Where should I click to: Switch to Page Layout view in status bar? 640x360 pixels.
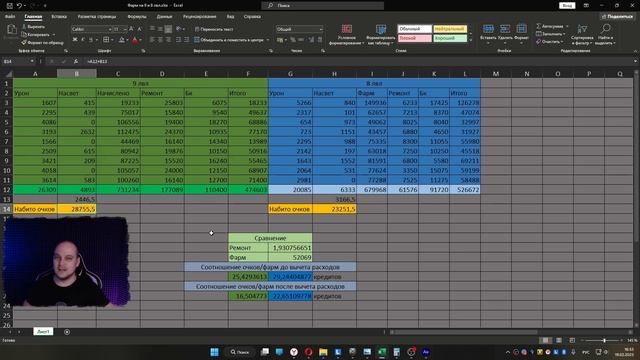tap(559, 340)
